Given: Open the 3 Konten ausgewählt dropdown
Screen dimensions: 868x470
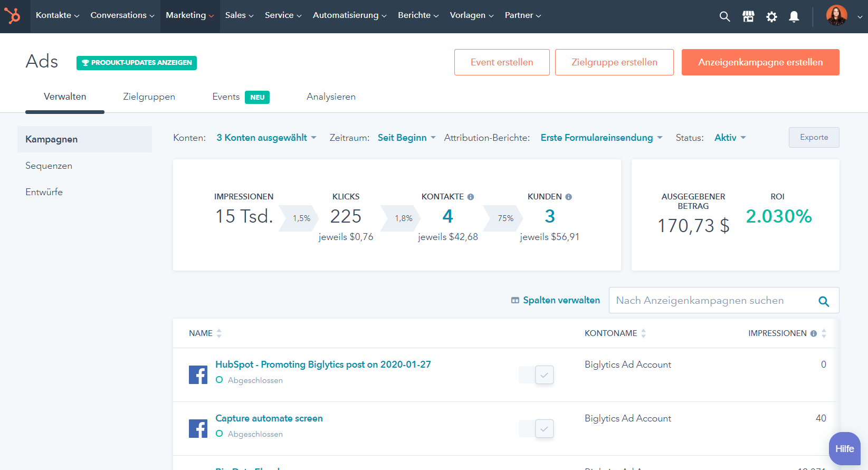Looking at the screenshot, I should click(x=266, y=138).
